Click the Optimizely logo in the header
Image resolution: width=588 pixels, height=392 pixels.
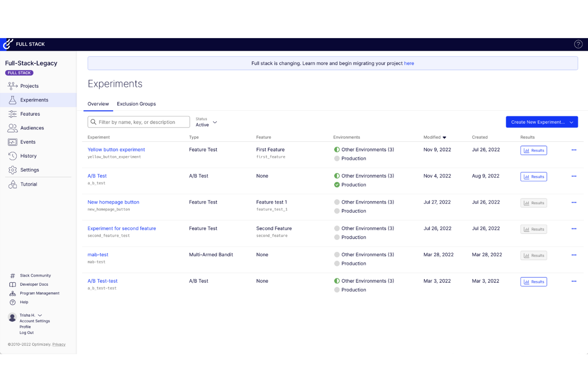click(8, 44)
